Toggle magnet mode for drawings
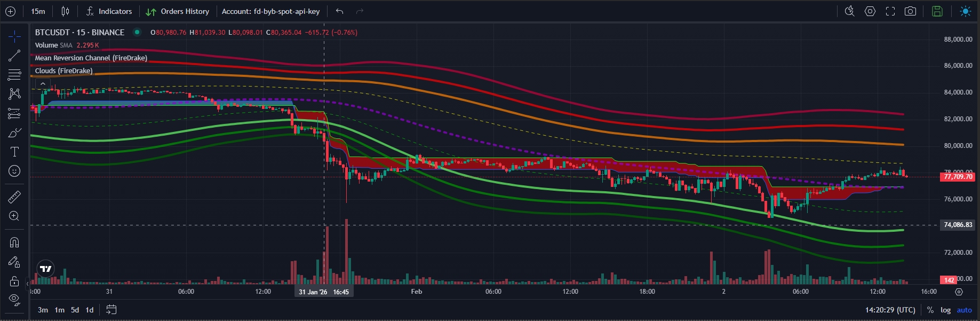The image size is (980, 321). [14, 242]
